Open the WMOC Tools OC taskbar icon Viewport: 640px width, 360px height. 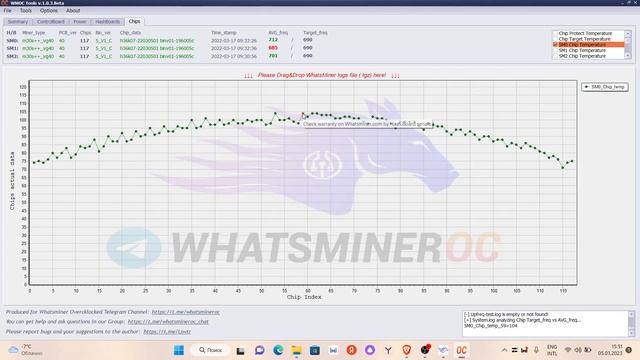[x=461, y=350]
